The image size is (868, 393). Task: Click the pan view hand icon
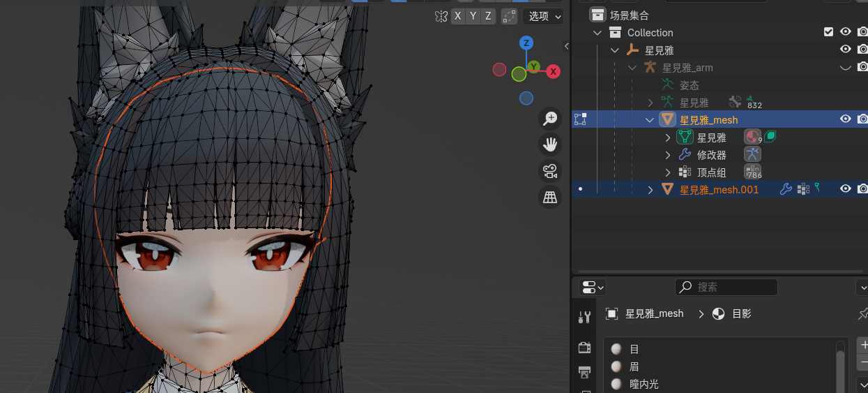click(x=550, y=145)
